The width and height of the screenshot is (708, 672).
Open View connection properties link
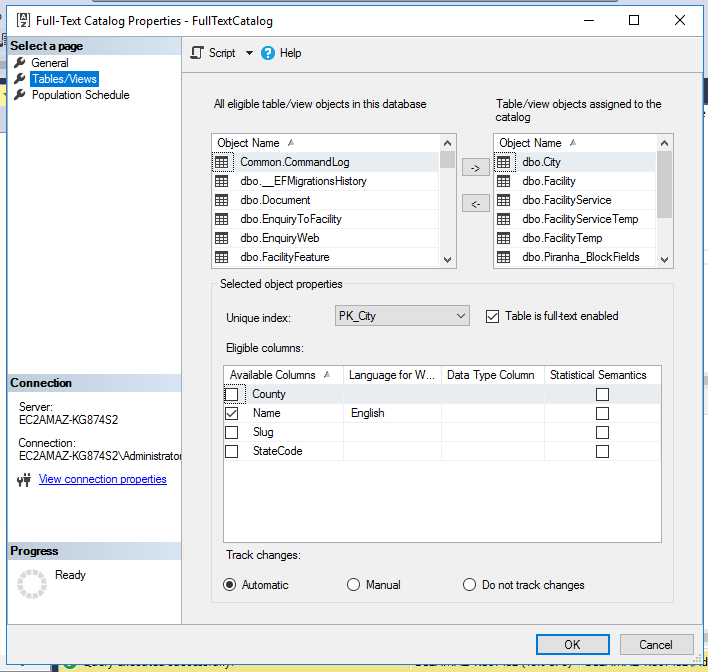102,479
